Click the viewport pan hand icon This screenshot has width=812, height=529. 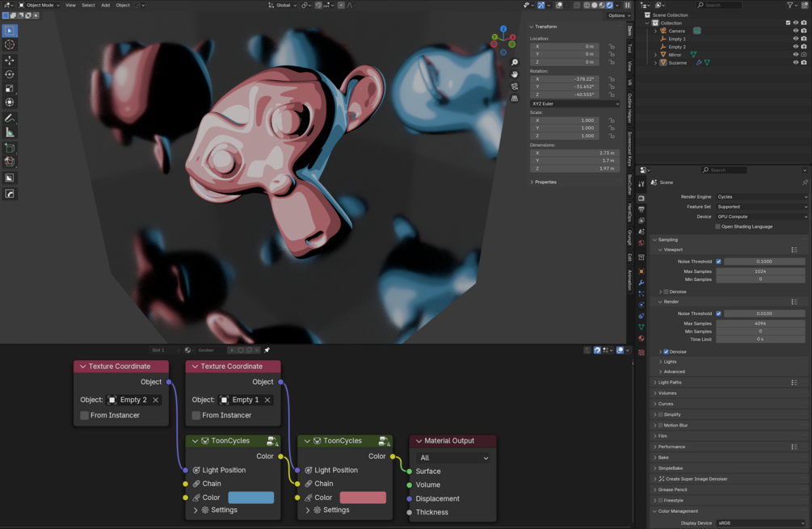coord(514,74)
